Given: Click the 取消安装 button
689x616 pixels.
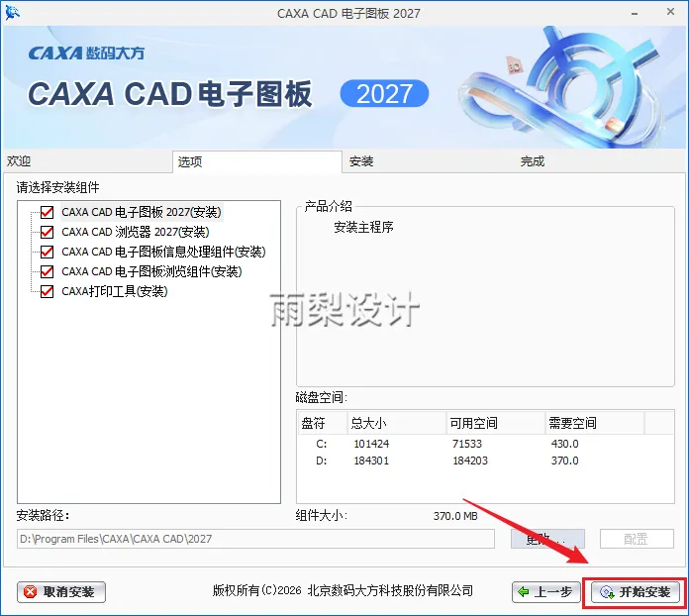Looking at the screenshot, I should pos(61,592).
